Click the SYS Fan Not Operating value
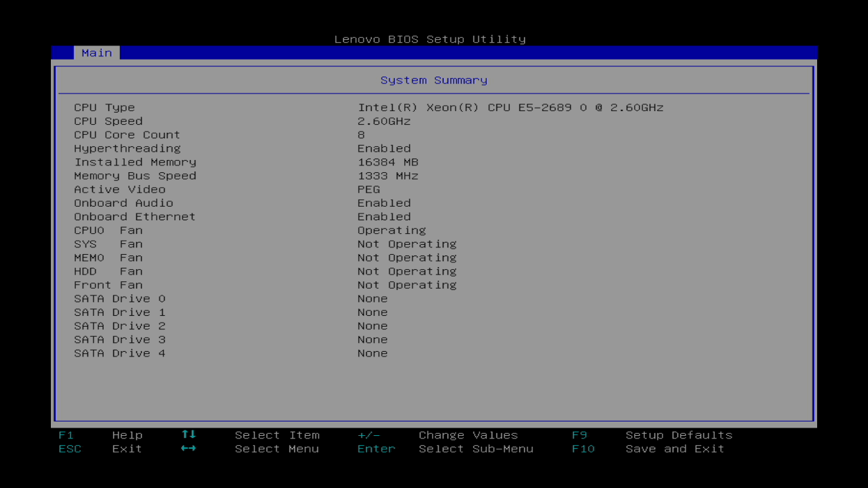This screenshot has width=868, height=488. click(x=407, y=243)
